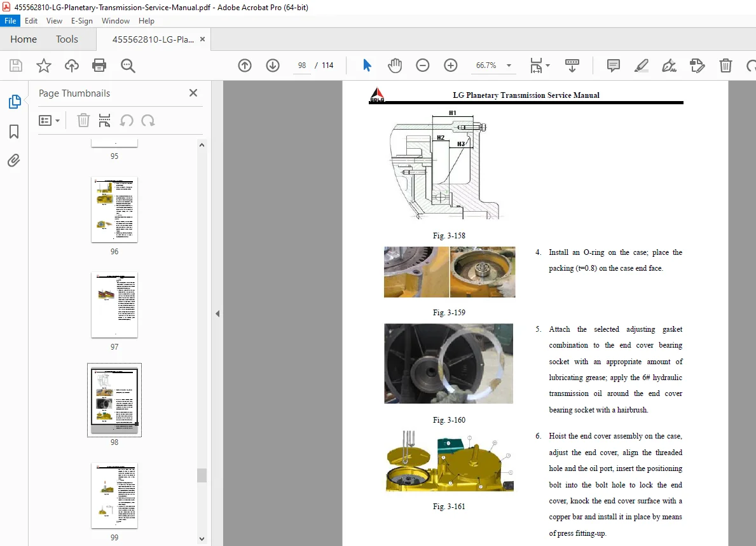The image size is (756, 546).
Task: Click the 'Fig. 3-160' caption
Action: (449, 420)
